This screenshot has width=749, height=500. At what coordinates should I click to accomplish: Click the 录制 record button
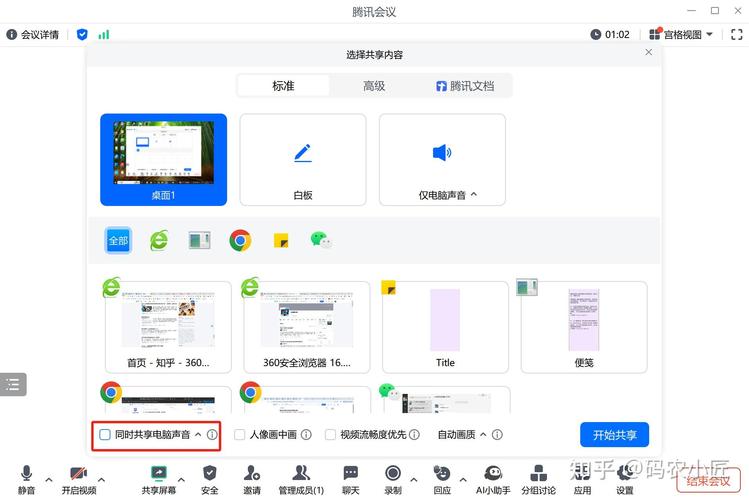[393, 479]
